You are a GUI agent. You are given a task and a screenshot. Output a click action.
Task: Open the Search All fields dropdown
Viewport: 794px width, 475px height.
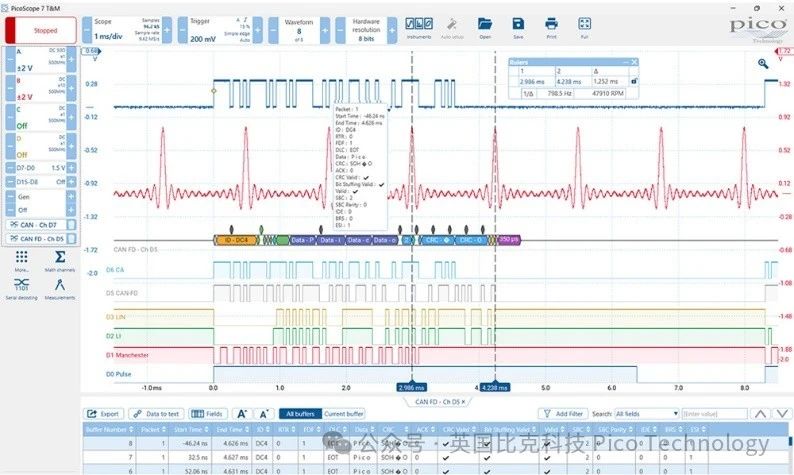[646, 413]
